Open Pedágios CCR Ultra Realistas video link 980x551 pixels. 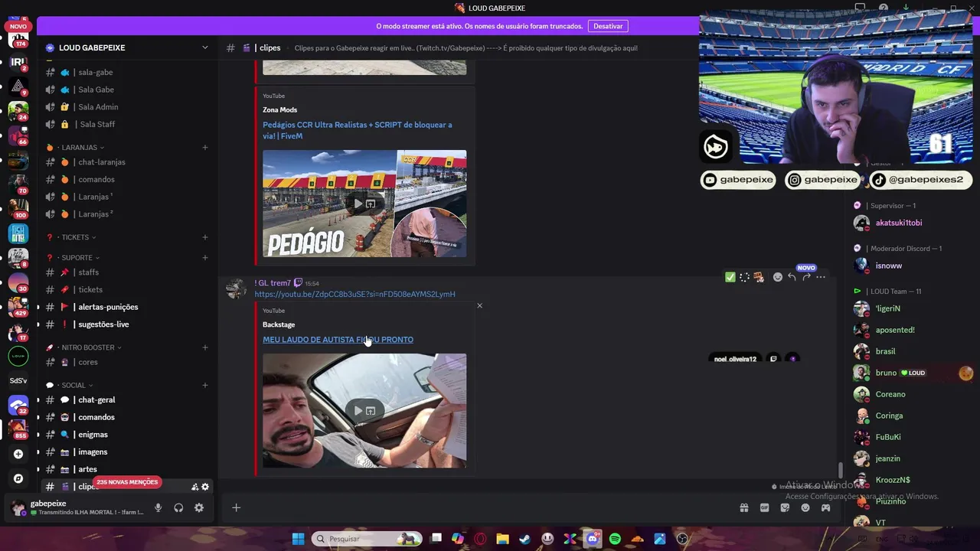tap(358, 130)
